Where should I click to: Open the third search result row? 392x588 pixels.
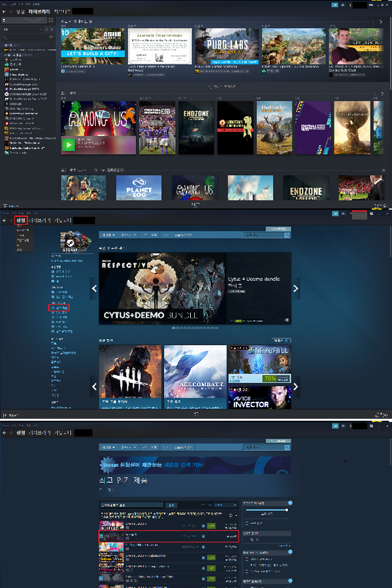coord(169,547)
